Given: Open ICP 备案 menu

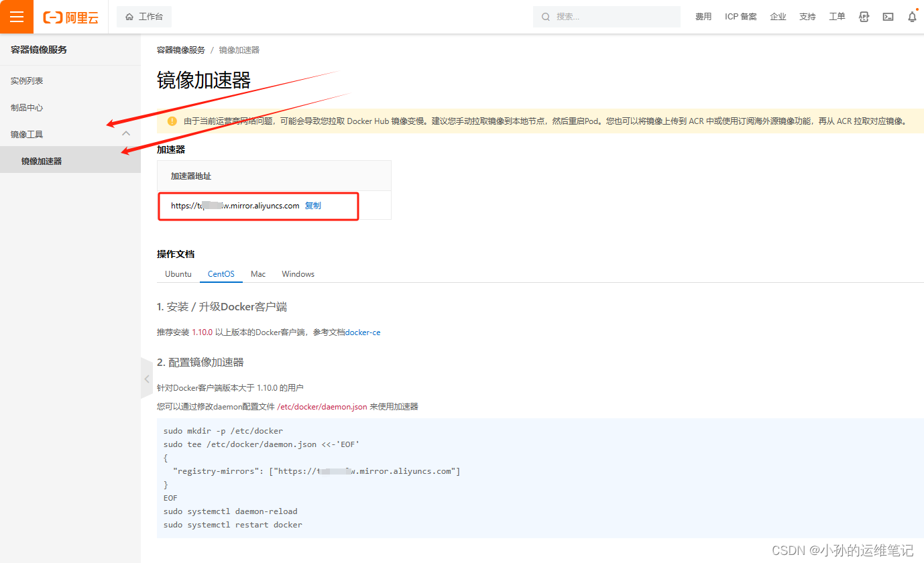Looking at the screenshot, I should coord(741,17).
